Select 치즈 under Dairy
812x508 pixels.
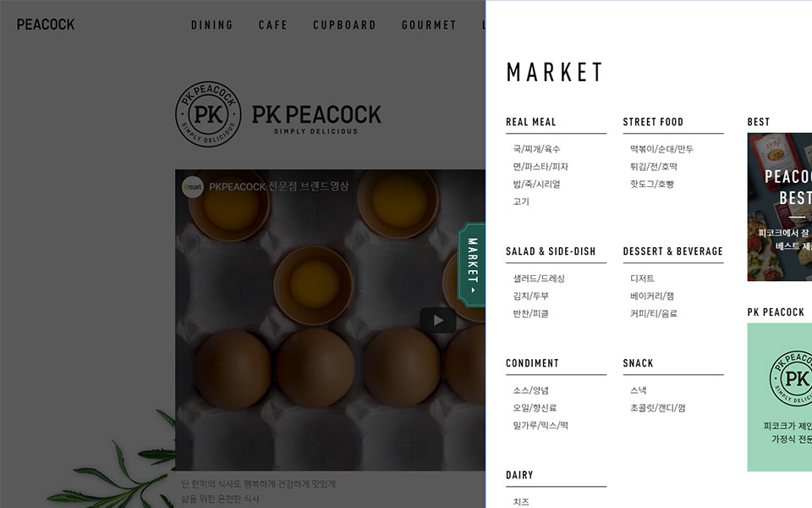point(521,502)
